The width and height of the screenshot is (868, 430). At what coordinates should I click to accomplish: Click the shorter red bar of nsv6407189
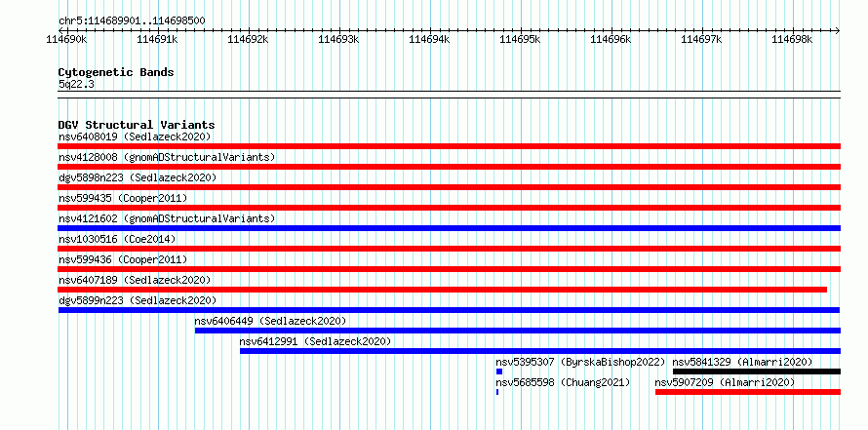point(443,290)
